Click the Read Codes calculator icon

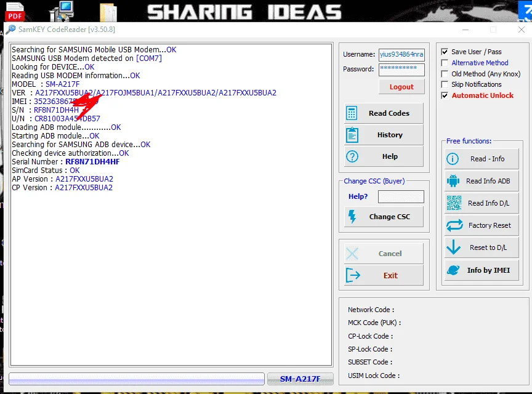pyautogui.click(x=352, y=113)
